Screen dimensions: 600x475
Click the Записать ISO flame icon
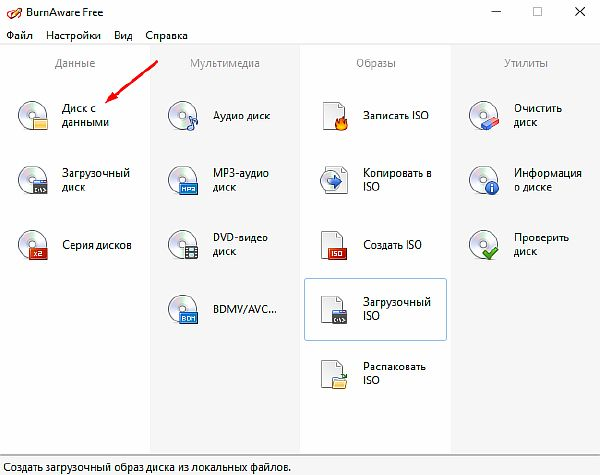click(x=335, y=116)
